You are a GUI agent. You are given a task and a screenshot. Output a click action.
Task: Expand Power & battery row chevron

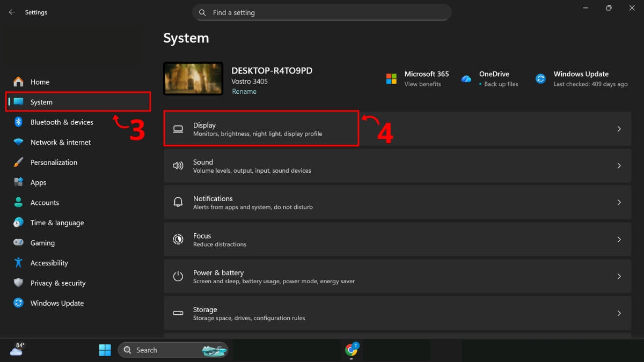(x=619, y=276)
